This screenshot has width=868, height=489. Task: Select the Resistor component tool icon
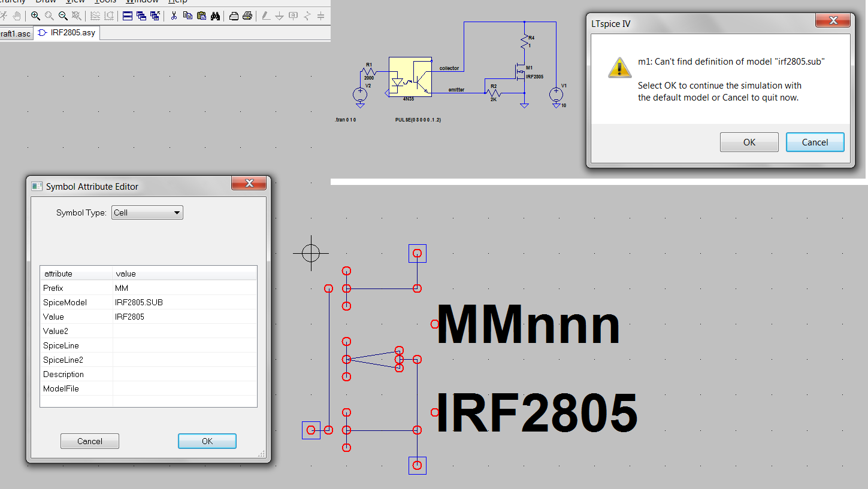point(307,16)
